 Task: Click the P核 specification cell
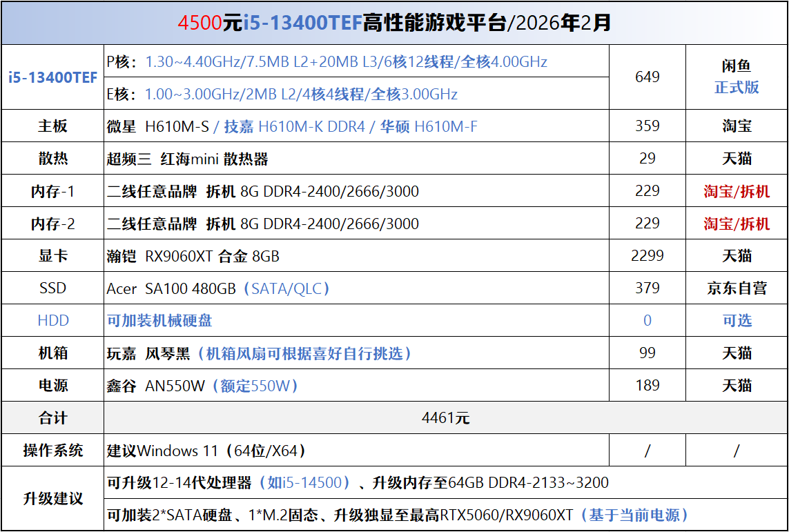click(356, 61)
